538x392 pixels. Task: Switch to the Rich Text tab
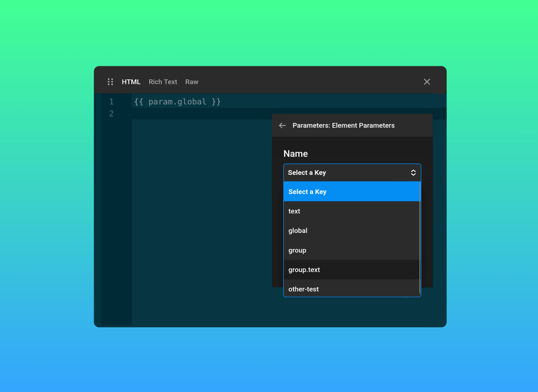[163, 82]
